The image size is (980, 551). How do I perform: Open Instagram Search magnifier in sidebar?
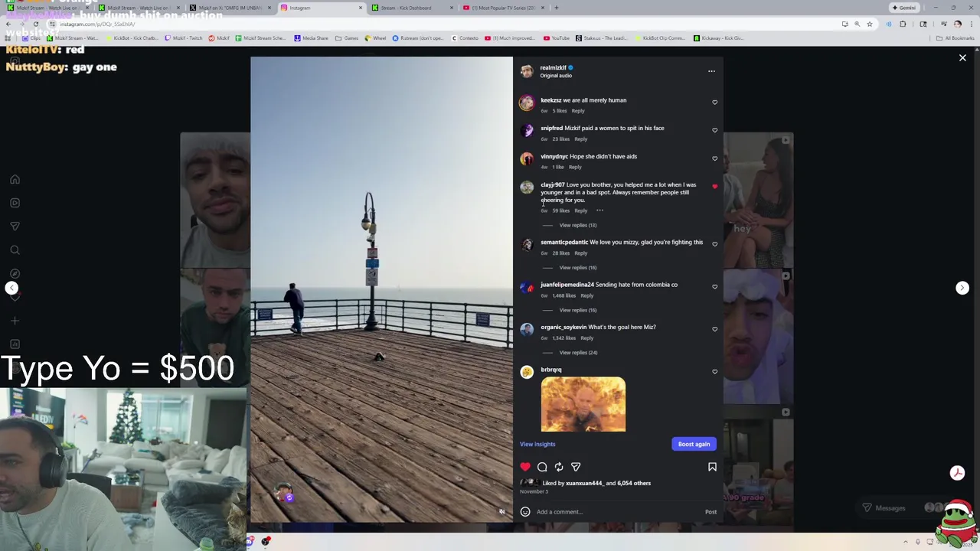pyautogui.click(x=15, y=249)
